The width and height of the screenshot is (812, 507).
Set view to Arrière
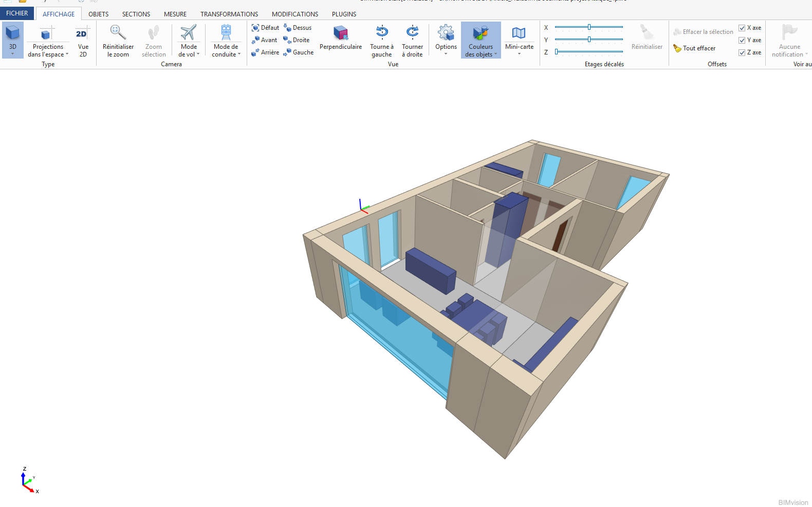(265, 52)
